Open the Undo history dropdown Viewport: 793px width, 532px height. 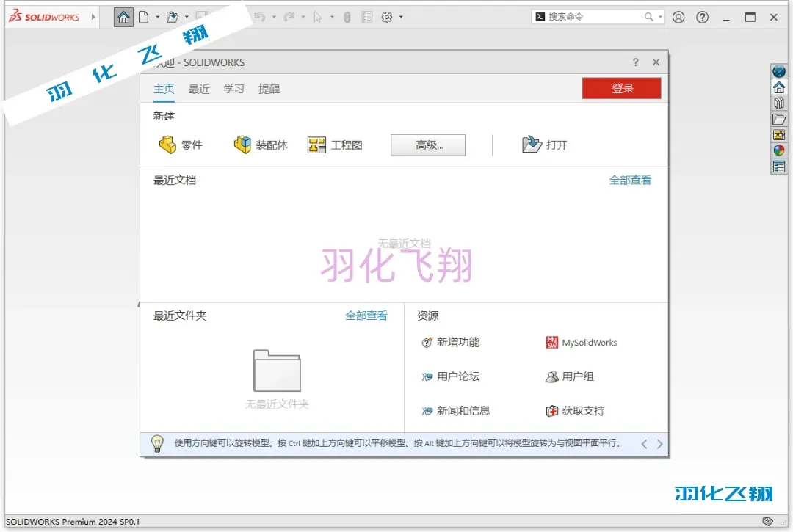coord(274,17)
